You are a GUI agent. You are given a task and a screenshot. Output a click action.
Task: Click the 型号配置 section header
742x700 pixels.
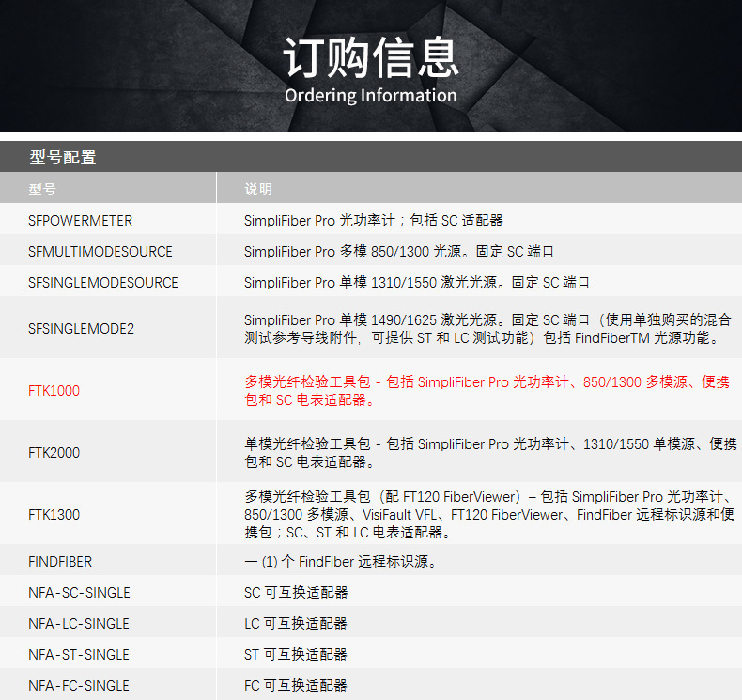(63, 157)
